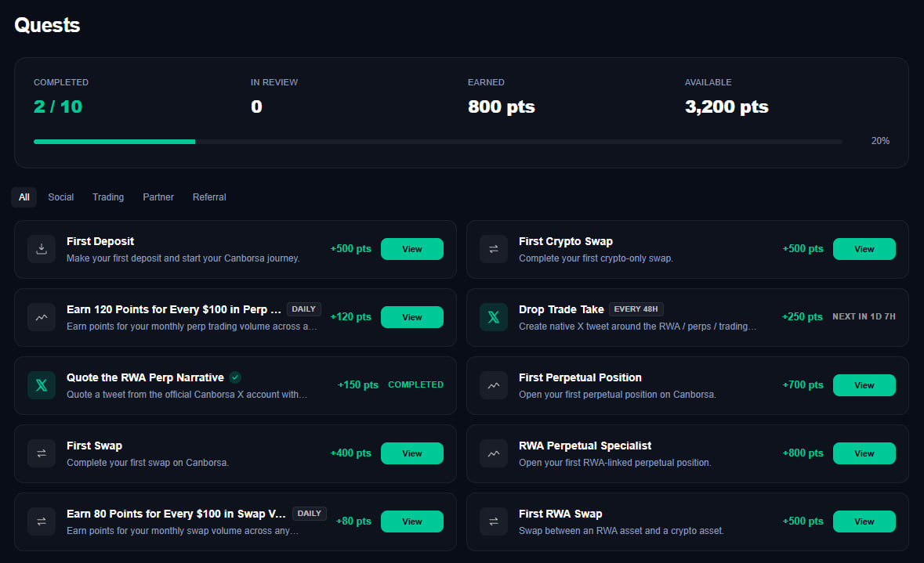924x563 pixels.
Task: Click the description 'Open your first RWA-linked perpetual position.'
Action: (614, 463)
